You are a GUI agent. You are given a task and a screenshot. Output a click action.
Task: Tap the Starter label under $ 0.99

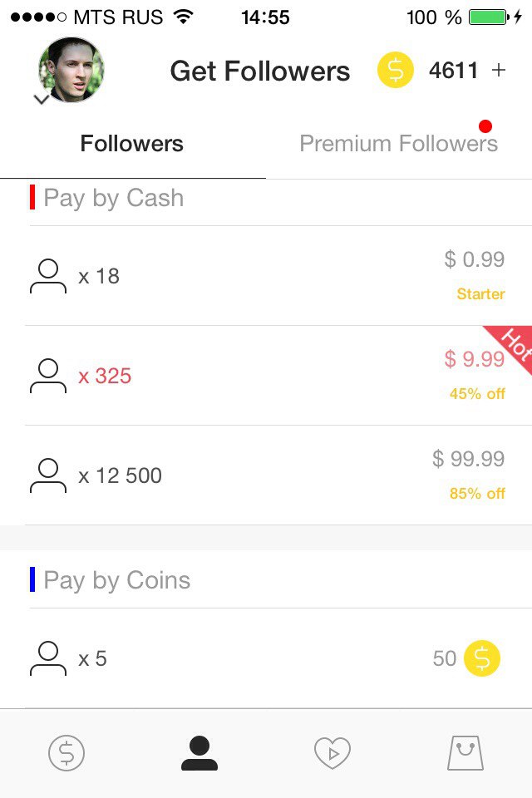pos(480,294)
